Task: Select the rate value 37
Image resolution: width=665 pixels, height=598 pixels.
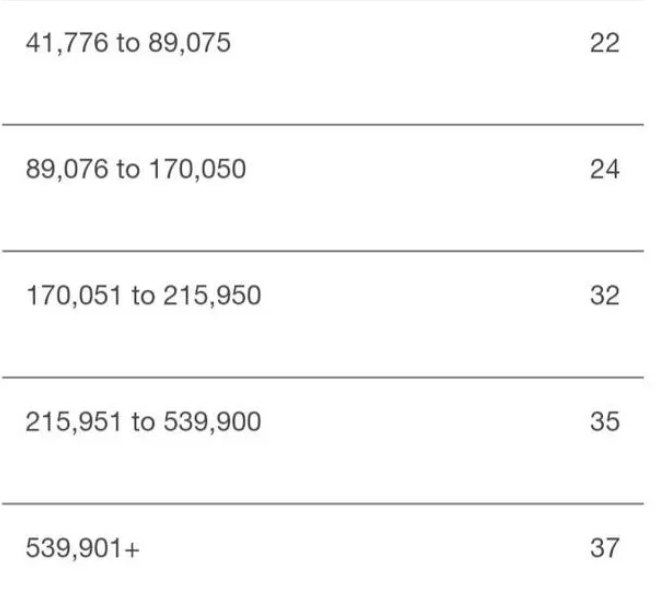Action: [x=605, y=548]
